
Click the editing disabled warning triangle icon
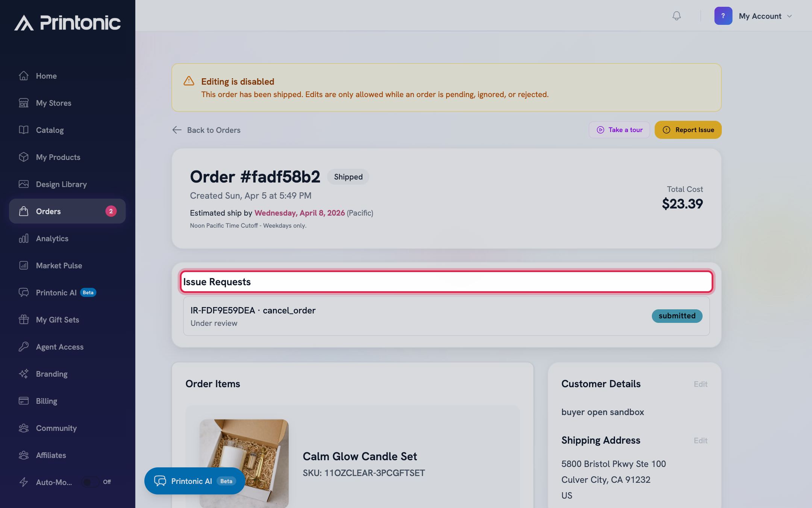point(189,81)
